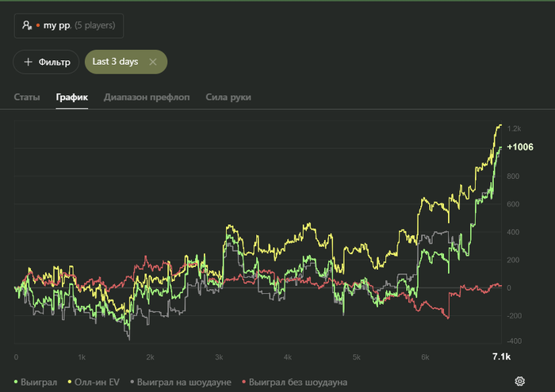Open the Диапазон префлоп tab
This screenshot has width=555, height=392.
pos(147,97)
